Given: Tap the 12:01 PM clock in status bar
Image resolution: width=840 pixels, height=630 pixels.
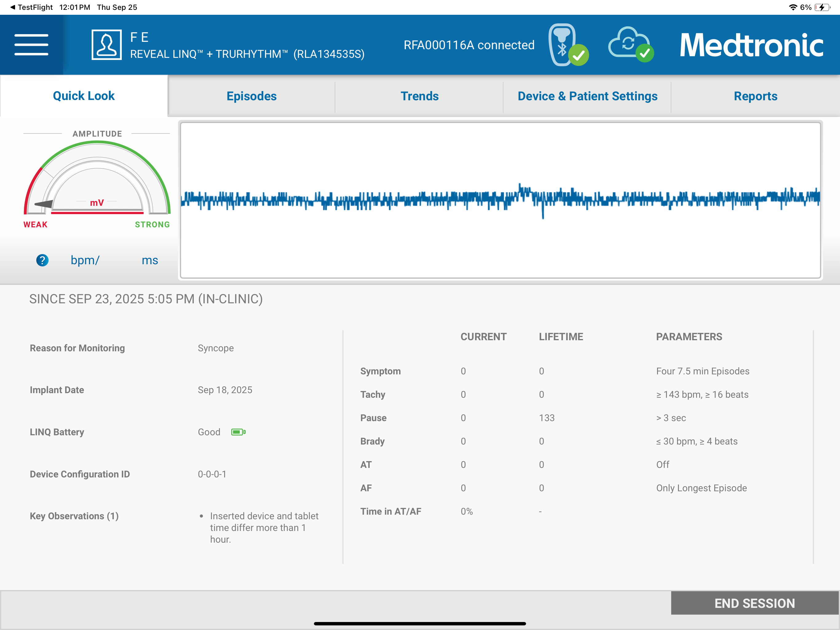Looking at the screenshot, I should click(75, 7).
